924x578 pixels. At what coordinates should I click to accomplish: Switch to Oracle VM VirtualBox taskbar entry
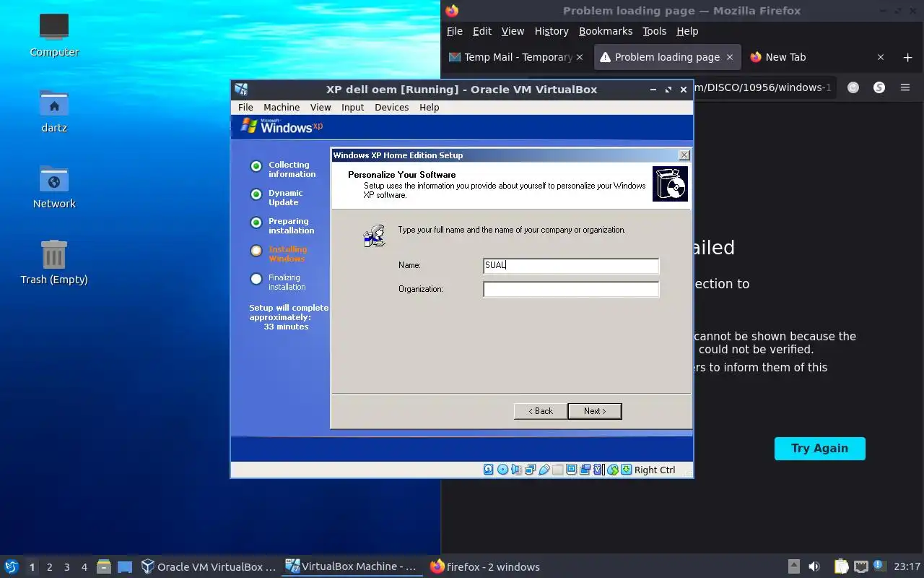tap(209, 566)
